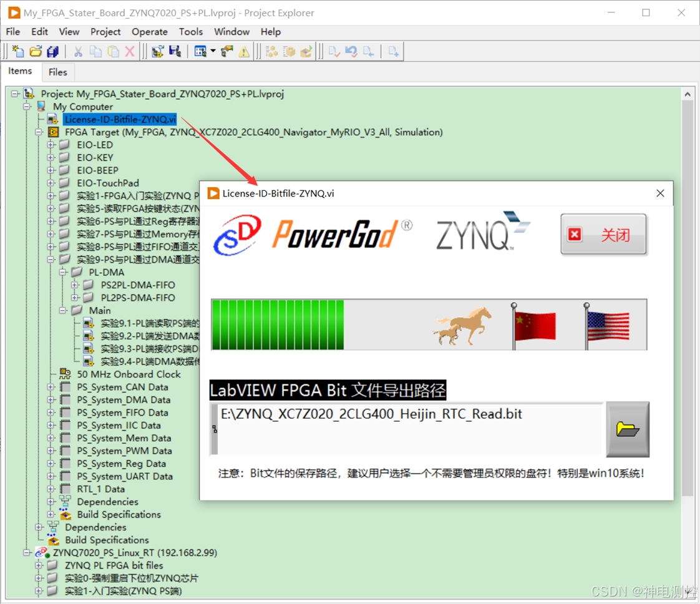Image resolution: width=700 pixels, height=604 pixels.
Task: Click the red X icon on 关闭 button
Action: [x=575, y=235]
